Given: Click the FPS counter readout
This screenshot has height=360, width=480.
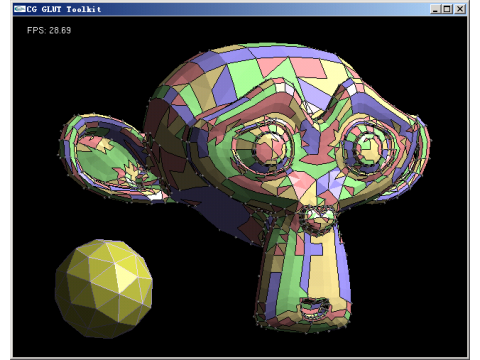Looking at the screenshot, I should (49, 30).
